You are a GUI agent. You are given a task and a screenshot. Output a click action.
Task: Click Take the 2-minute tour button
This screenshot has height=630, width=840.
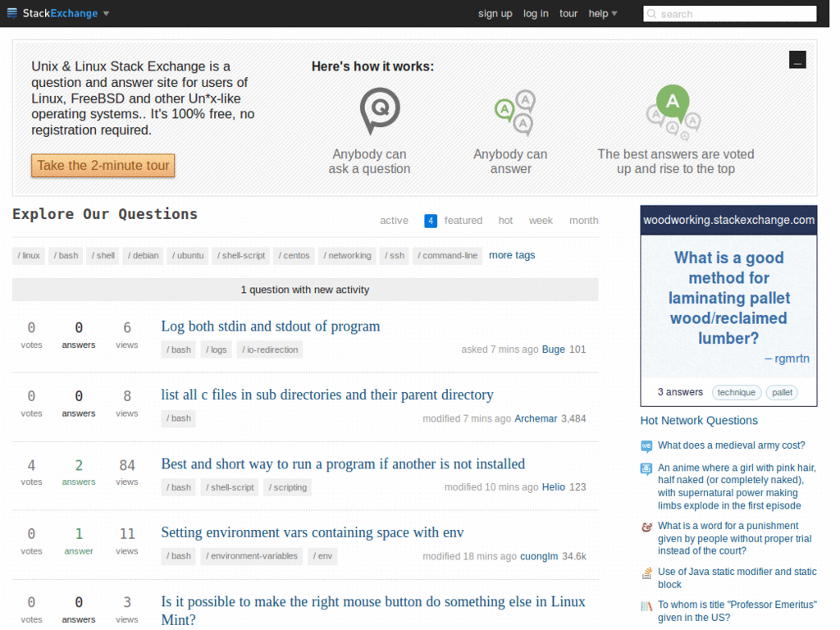click(103, 166)
